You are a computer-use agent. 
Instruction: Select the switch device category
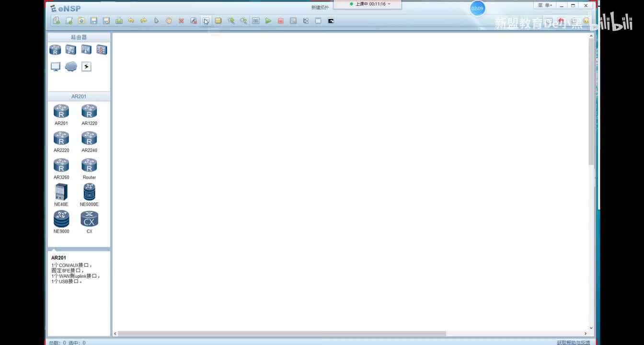[x=71, y=50]
